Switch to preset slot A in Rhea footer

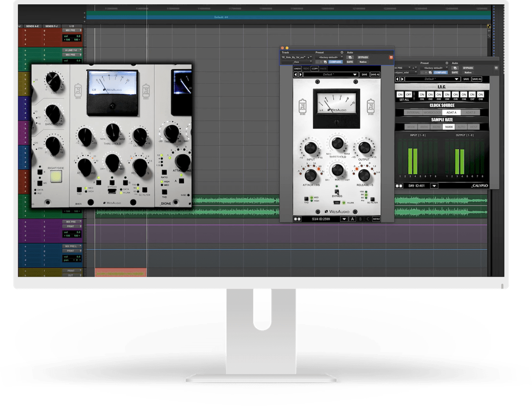pyautogui.click(x=353, y=219)
